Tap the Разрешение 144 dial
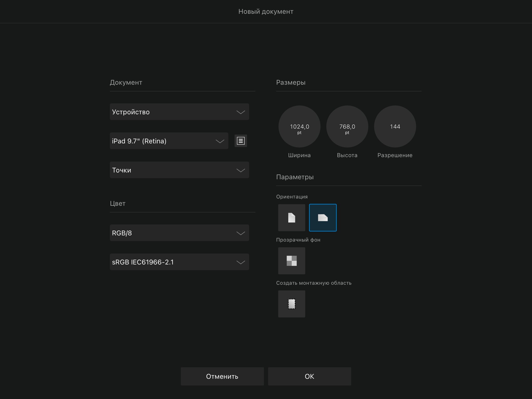Screen dimensions: 532x399 click(x=395, y=127)
